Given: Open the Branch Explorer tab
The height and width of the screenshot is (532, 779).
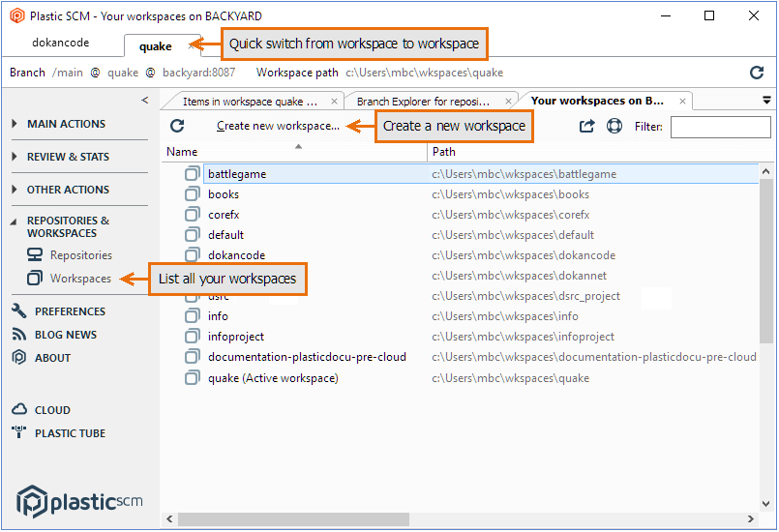Looking at the screenshot, I should pos(423,102).
